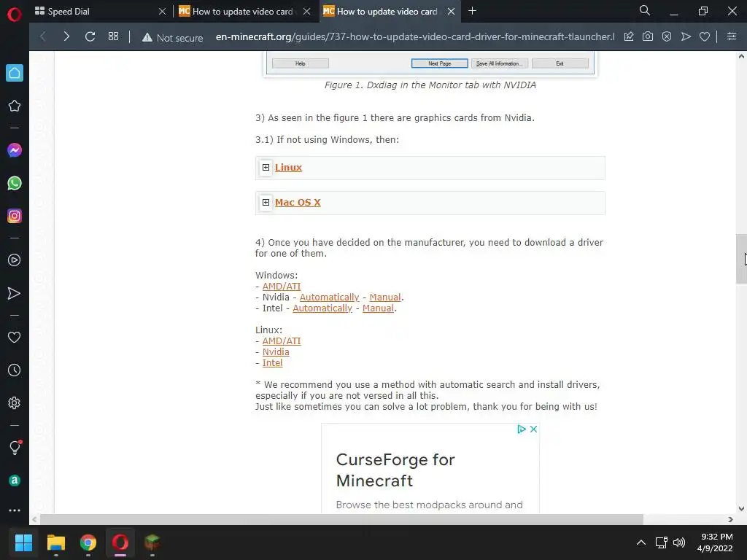Click Nvidia Manual link

click(385, 297)
